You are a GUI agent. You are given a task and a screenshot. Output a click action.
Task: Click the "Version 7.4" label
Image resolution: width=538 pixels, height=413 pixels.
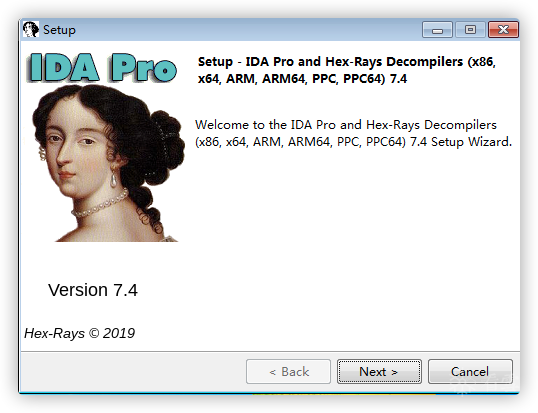pos(93,290)
